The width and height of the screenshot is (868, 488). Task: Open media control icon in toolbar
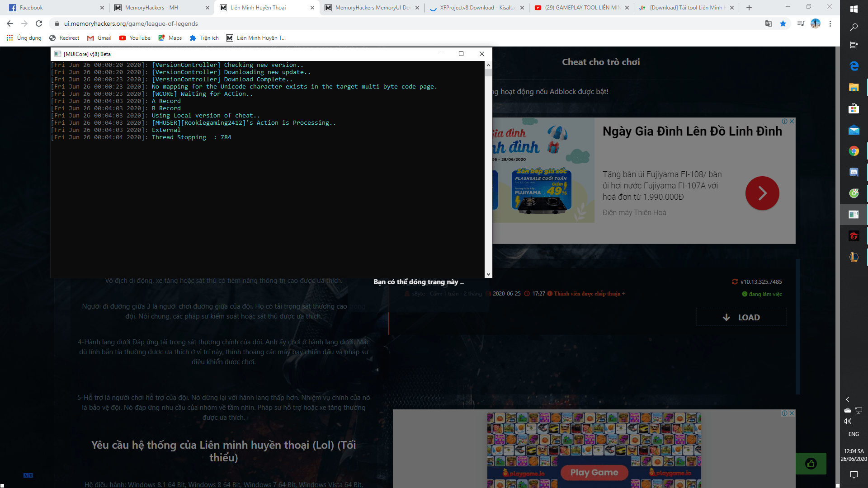coord(801,23)
